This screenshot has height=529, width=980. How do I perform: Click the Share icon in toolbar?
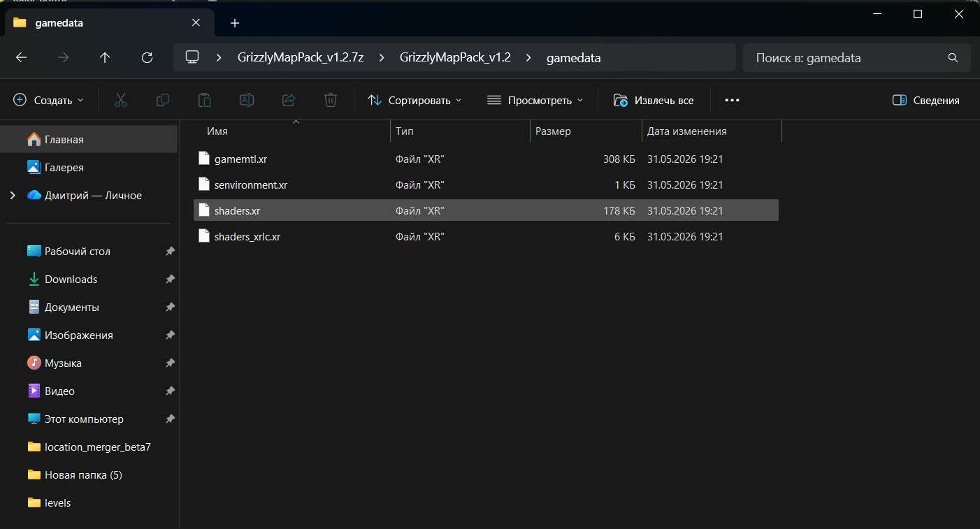289,100
